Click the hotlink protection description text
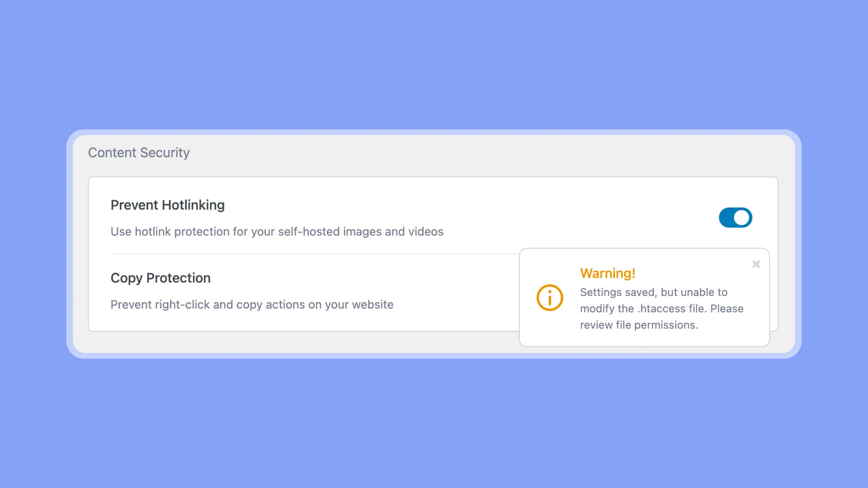The image size is (868, 488). pyautogui.click(x=277, y=231)
